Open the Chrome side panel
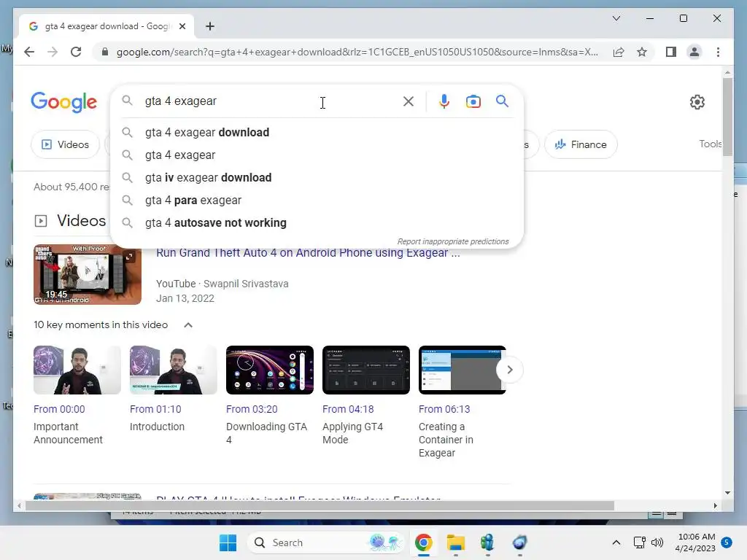 pyautogui.click(x=671, y=52)
